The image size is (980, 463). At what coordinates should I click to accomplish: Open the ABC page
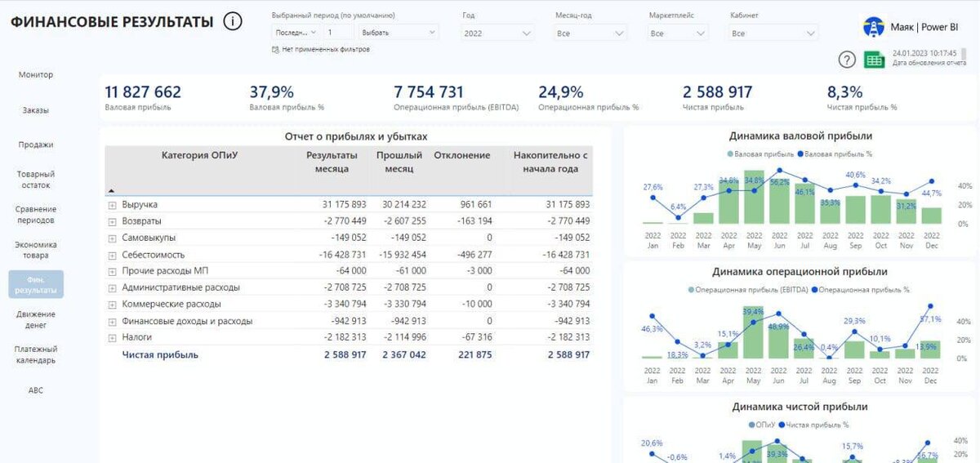(x=36, y=390)
